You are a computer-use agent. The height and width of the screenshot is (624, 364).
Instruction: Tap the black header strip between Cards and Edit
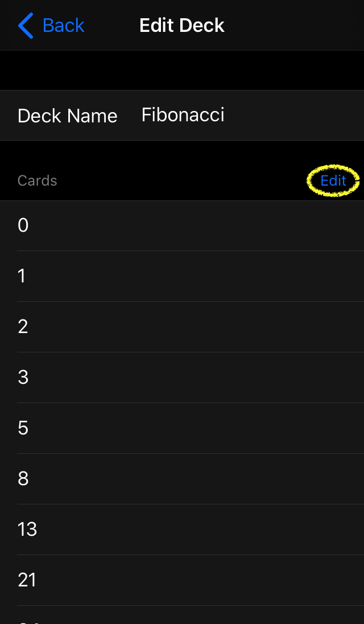pyautogui.click(x=183, y=180)
